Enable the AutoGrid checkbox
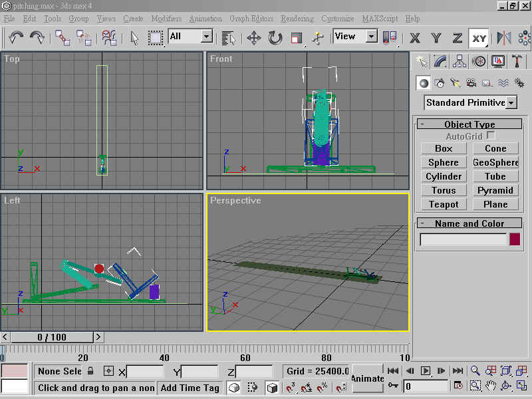The width and height of the screenshot is (532, 399). 491,136
